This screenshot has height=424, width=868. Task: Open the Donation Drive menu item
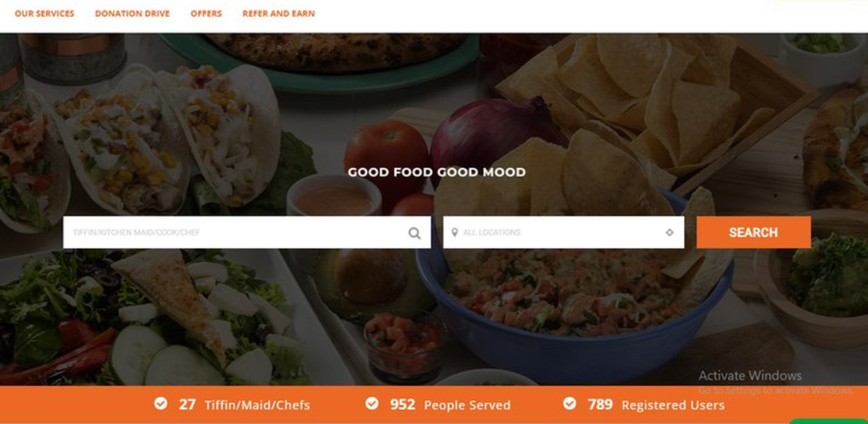click(x=132, y=13)
